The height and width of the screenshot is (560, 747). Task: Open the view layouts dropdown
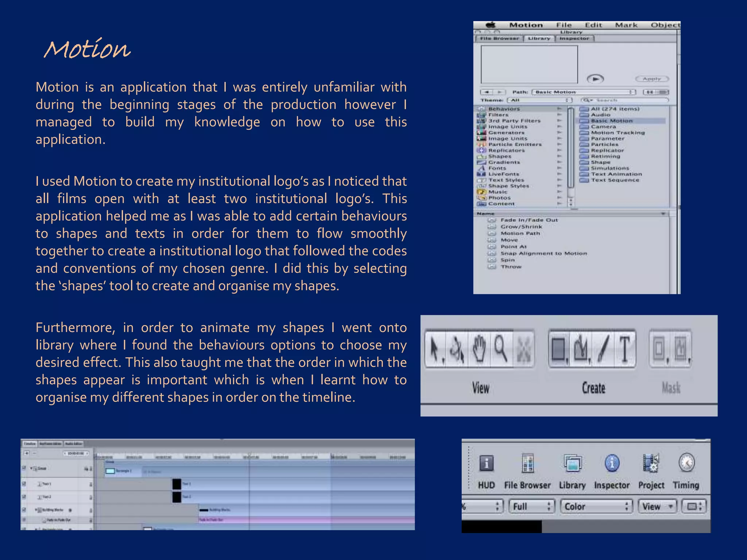[x=694, y=506]
